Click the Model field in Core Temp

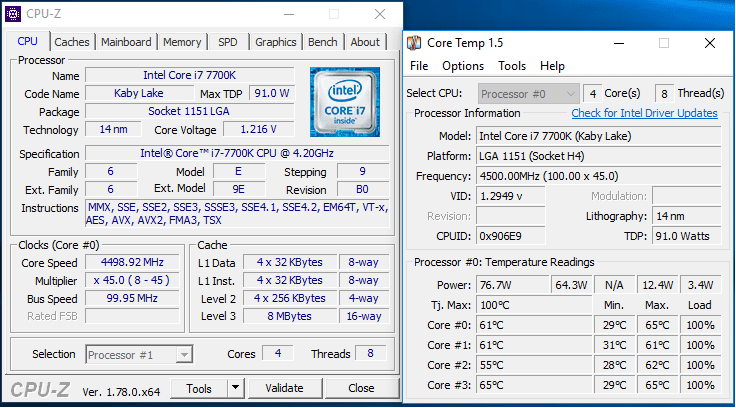(598, 136)
